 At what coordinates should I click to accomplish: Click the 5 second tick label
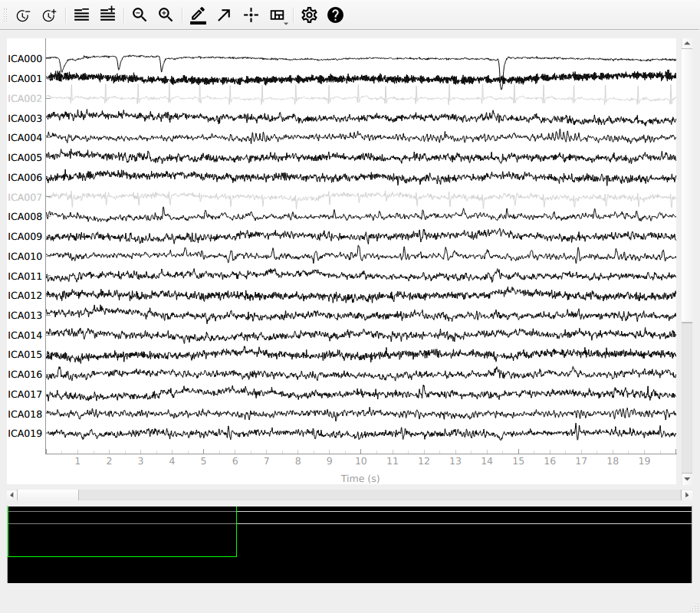pos(204,461)
